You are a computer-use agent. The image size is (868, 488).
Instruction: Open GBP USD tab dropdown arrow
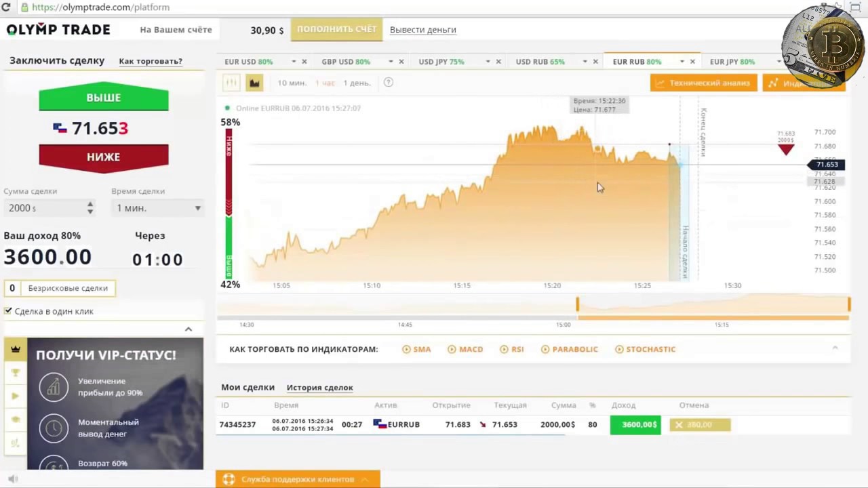[391, 62]
